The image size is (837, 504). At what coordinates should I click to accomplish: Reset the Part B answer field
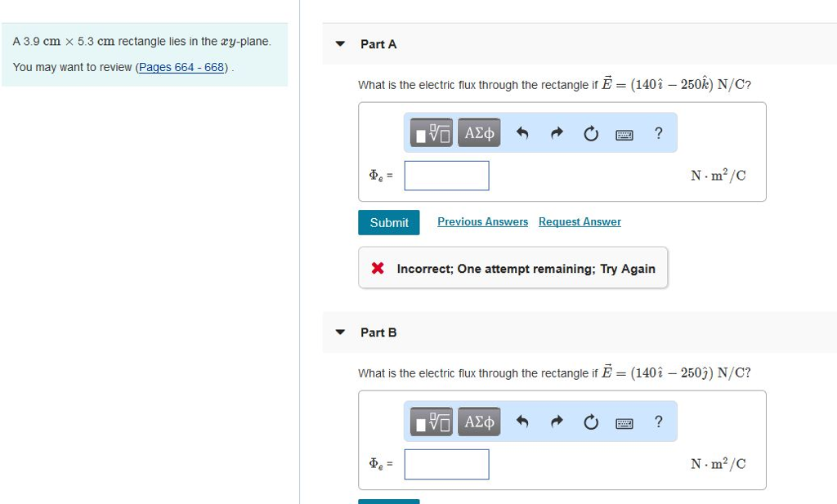coord(591,421)
